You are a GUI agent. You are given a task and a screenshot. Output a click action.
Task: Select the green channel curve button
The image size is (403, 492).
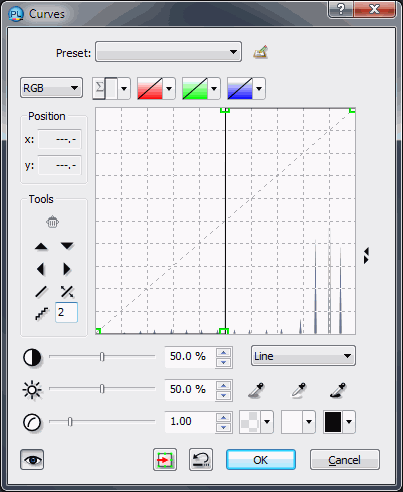point(195,89)
